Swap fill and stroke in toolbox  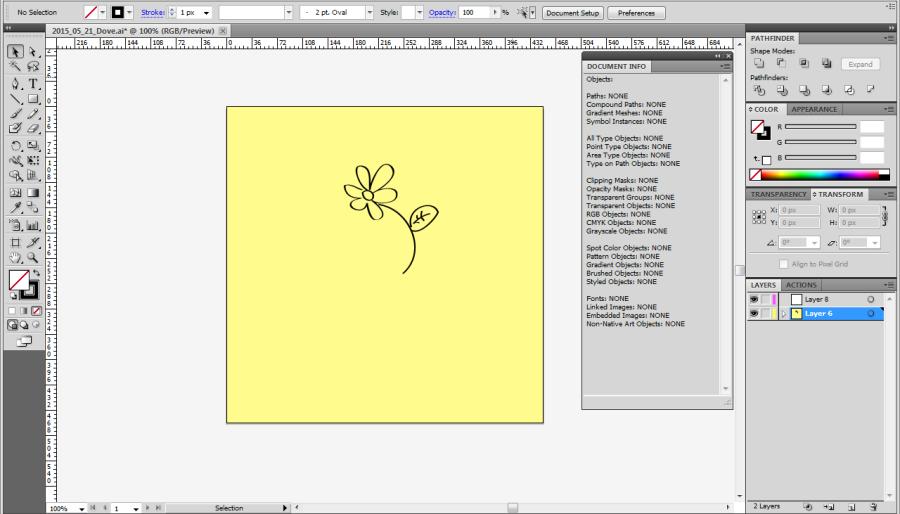coord(37,274)
